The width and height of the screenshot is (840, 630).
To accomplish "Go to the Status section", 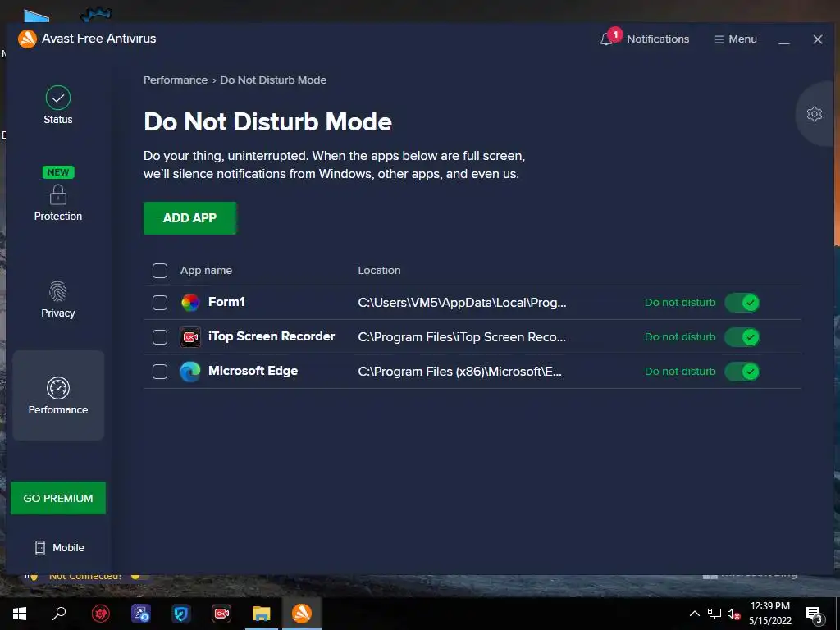I will click(x=58, y=106).
